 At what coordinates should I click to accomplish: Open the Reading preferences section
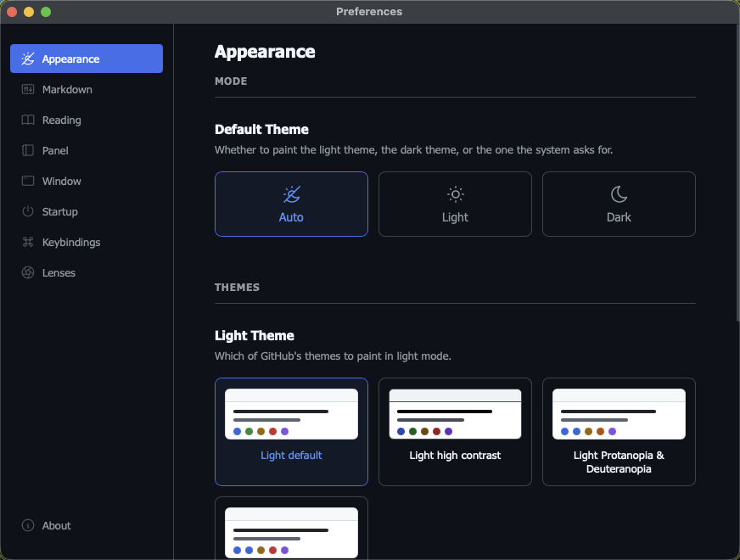[x=87, y=120]
